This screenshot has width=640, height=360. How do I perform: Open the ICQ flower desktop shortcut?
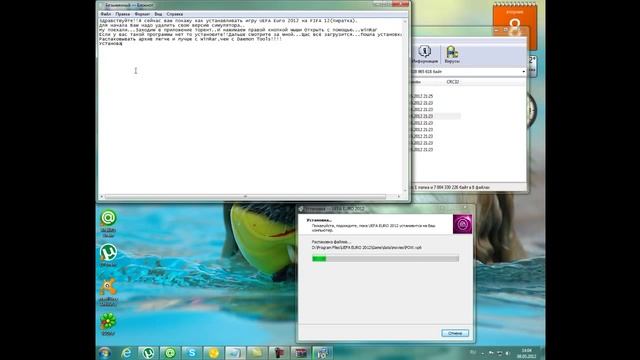point(108,324)
